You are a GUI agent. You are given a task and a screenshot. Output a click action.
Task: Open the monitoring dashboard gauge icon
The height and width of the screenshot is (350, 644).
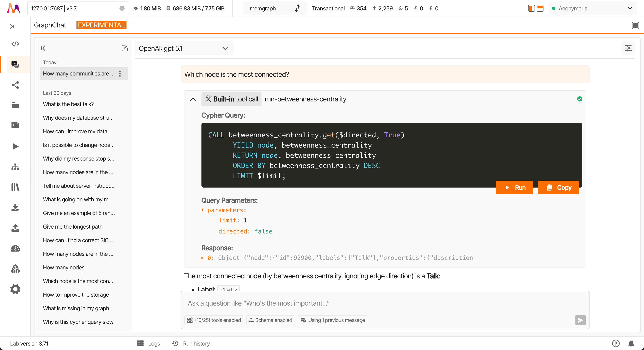[15, 248]
